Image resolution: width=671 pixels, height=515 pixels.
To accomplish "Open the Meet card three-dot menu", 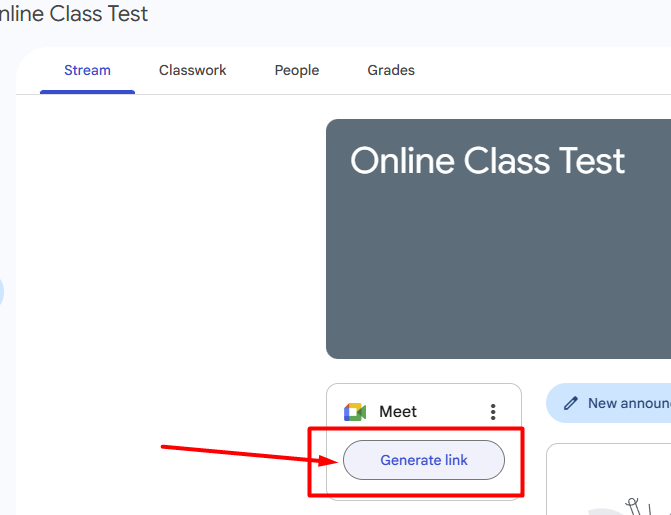I will click(x=492, y=412).
